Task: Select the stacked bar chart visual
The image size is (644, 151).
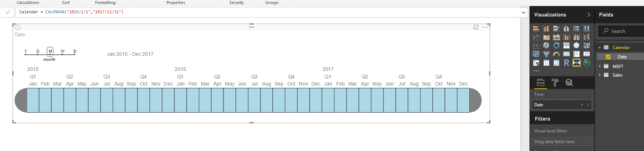Action: click(x=536, y=28)
